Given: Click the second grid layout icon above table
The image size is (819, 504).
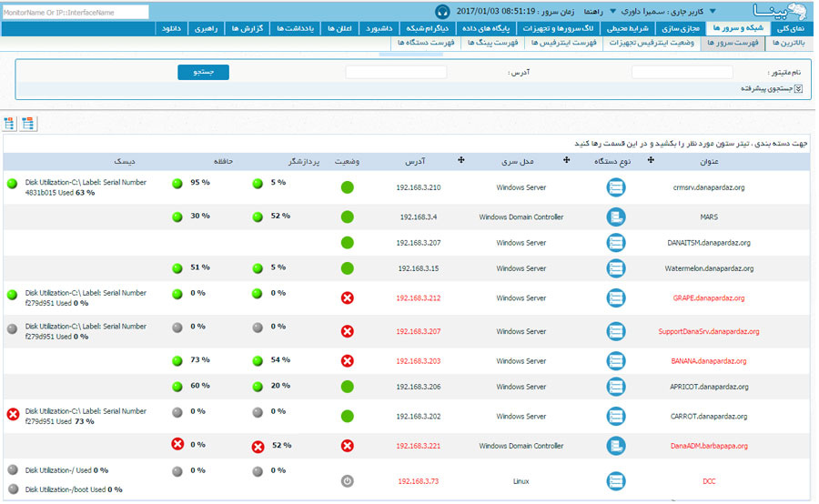Looking at the screenshot, I should [x=28, y=124].
